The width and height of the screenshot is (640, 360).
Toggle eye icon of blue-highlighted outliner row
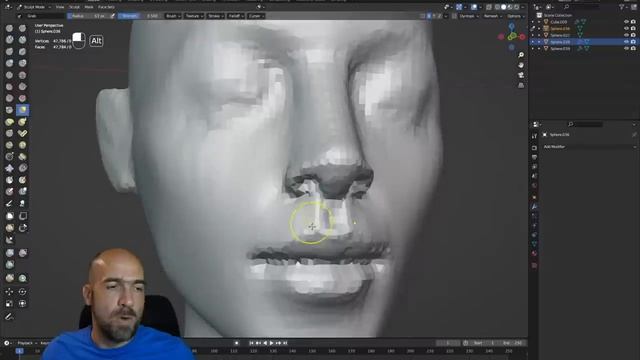tap(626, 42)
